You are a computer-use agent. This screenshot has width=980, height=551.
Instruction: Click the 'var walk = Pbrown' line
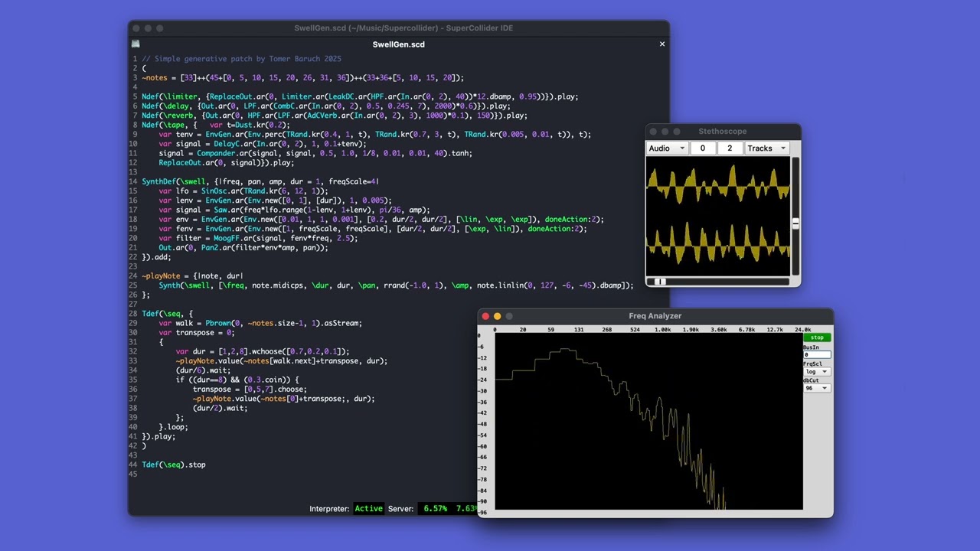click(x=260, y=323)
